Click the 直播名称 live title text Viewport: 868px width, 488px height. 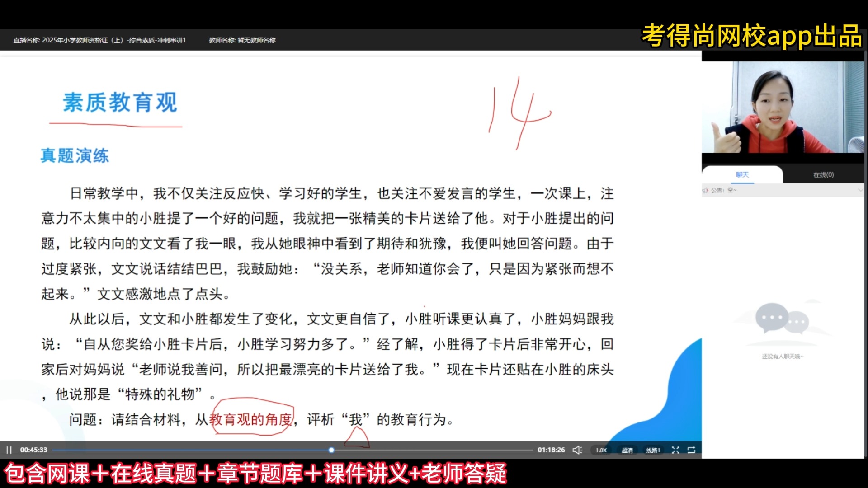point(99,40)
